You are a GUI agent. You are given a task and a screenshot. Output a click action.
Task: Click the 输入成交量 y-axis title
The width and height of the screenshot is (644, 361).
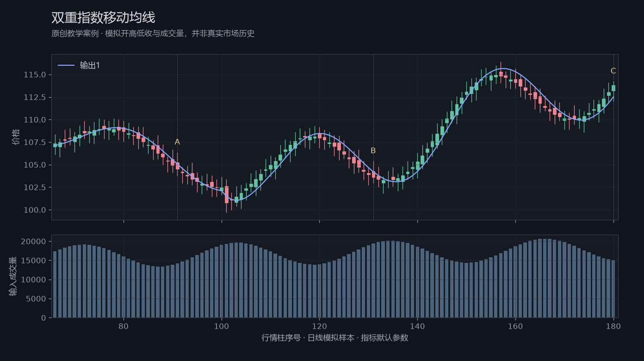(x=13, y=276)
